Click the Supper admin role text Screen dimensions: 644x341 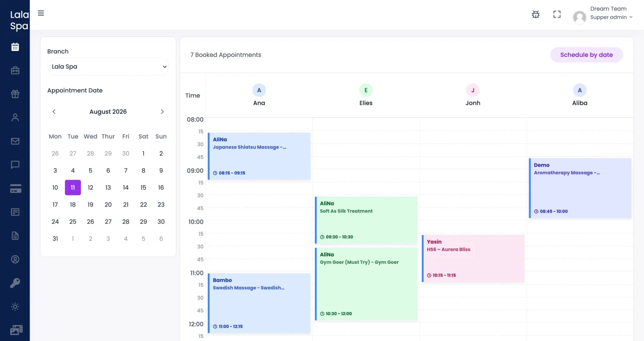point(608,17)
